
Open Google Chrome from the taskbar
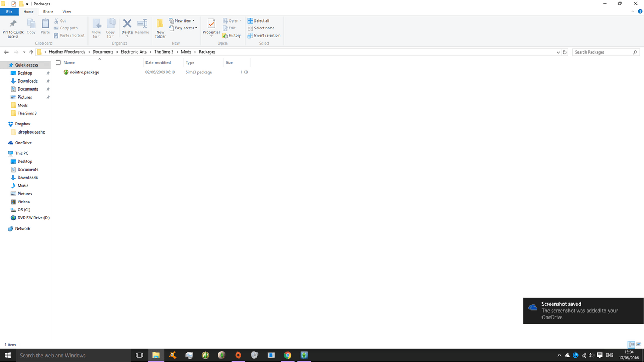tap(288, 355)
